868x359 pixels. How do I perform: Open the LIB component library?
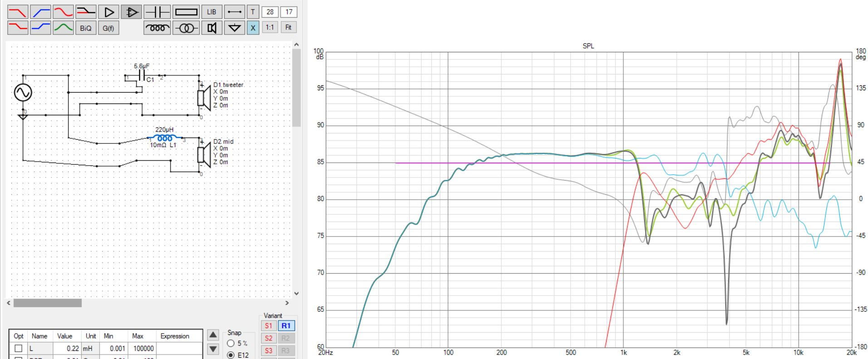point(212,12)
